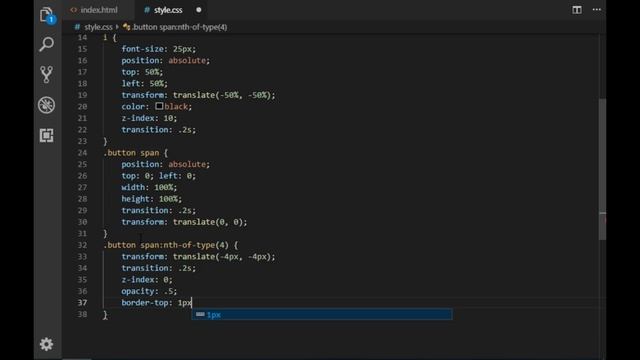640x360 pixels.
Task: Open the Search panel
Action: tap(47, 44)
